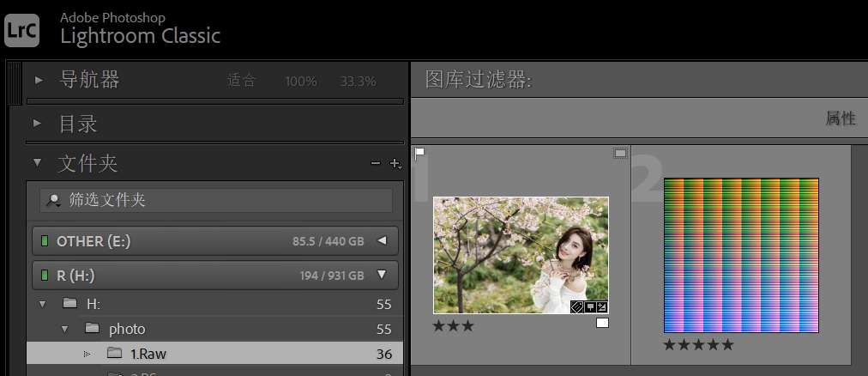This screenshot has height=376, width=868.
Task: Expand the 目录 catalog panel
Action: [x=39, y=124]
